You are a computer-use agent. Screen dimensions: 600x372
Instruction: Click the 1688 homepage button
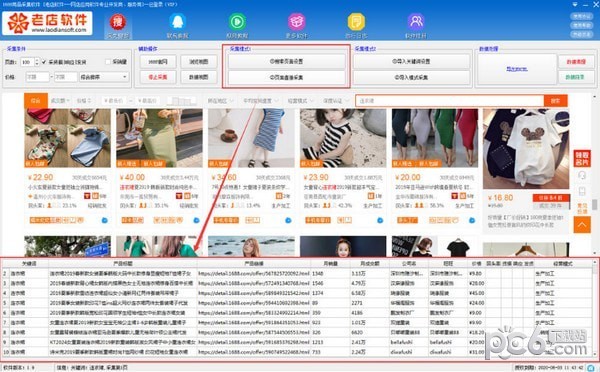(x=158, y=62)
